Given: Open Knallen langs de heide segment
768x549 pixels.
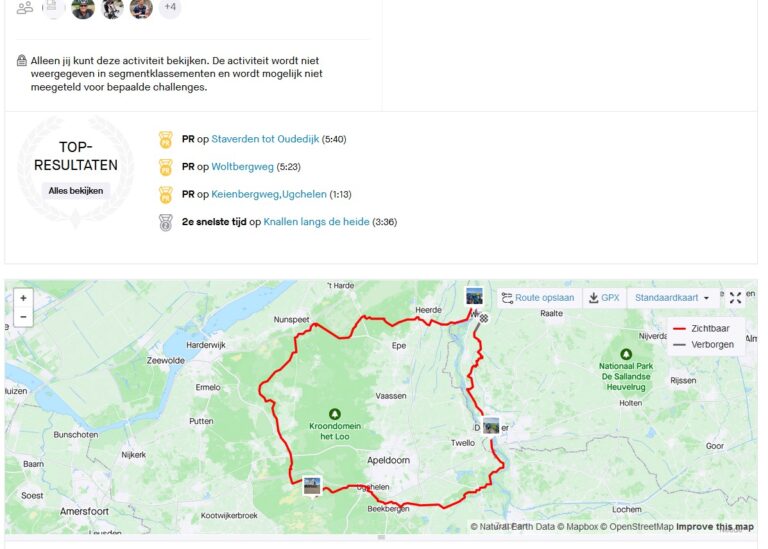Looking at the screenshot, I should pos(316,222).
